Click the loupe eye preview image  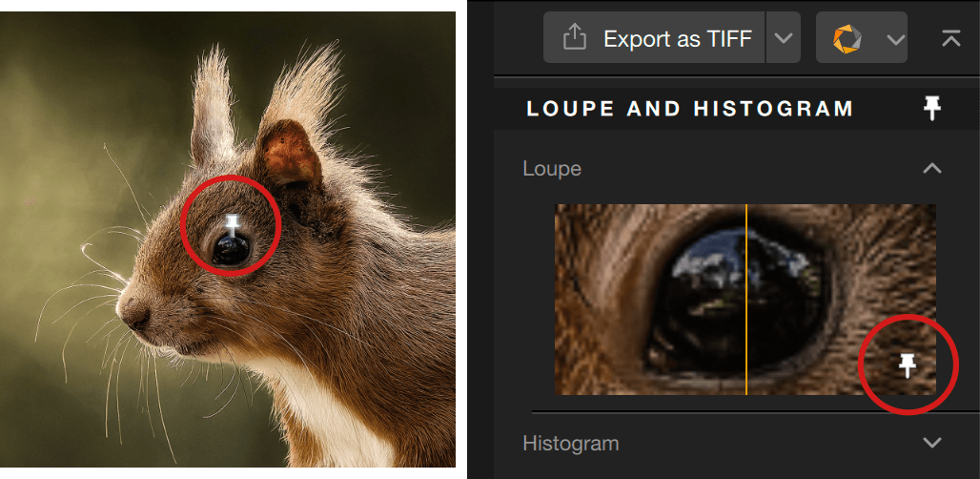tap(745, 299)
